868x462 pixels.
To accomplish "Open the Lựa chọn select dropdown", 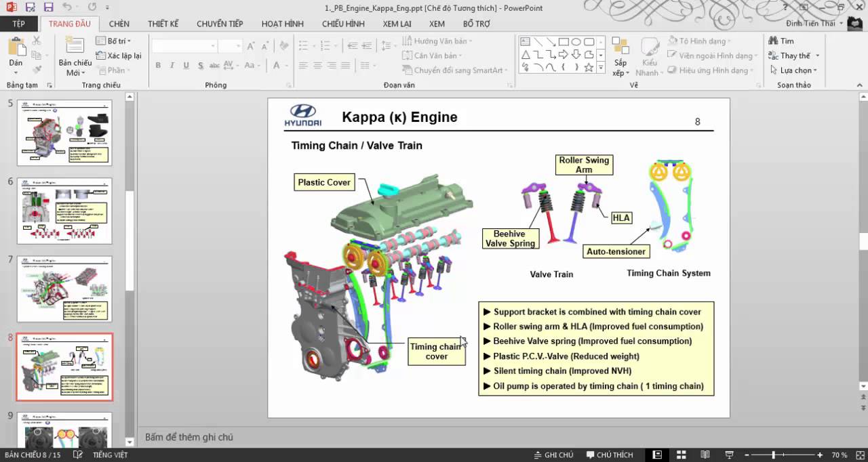I will tap(793, 70).
